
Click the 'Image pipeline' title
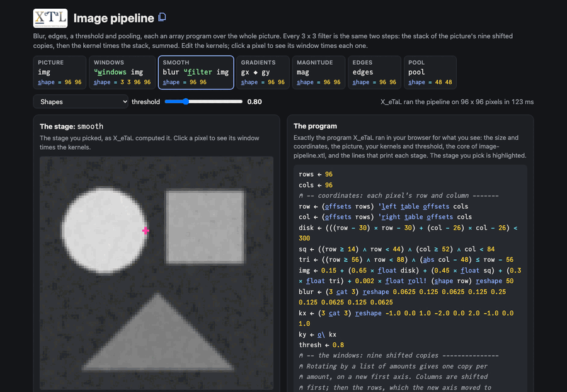click(113, 18)
